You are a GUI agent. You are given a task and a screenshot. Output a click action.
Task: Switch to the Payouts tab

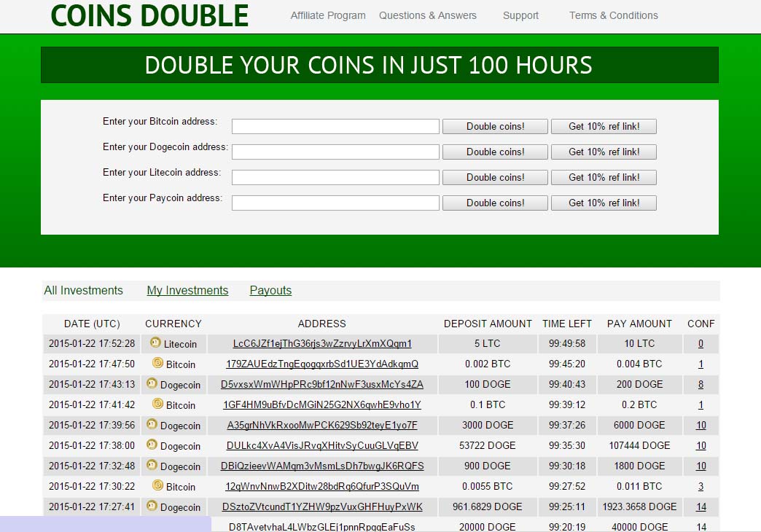270,290
